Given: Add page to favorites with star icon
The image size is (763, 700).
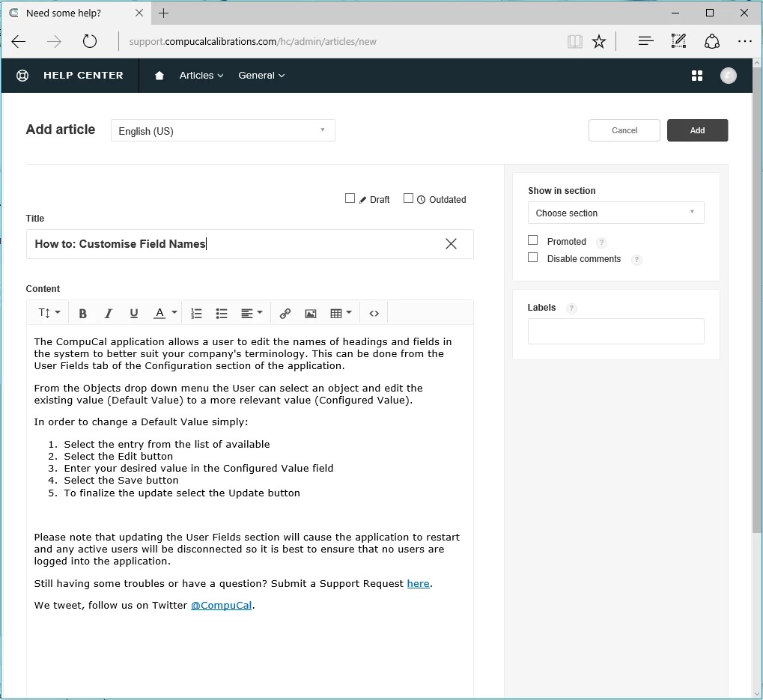Looking at the screenshot, I should click(598, 41).
